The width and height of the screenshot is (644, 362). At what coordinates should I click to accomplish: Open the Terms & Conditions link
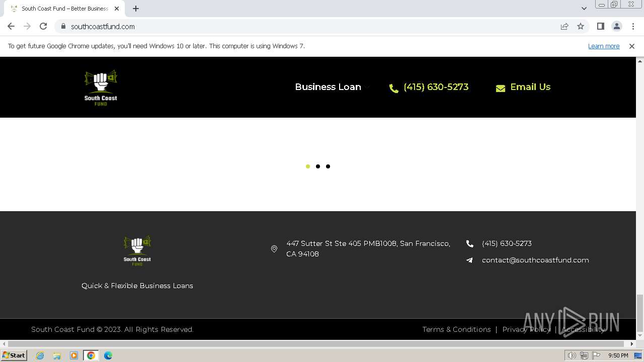pyautogui.click(x=456, y=329)
